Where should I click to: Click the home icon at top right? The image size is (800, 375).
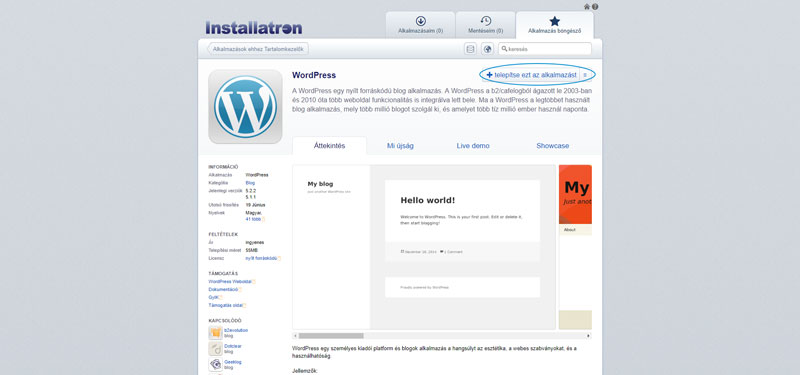[587, 7]
